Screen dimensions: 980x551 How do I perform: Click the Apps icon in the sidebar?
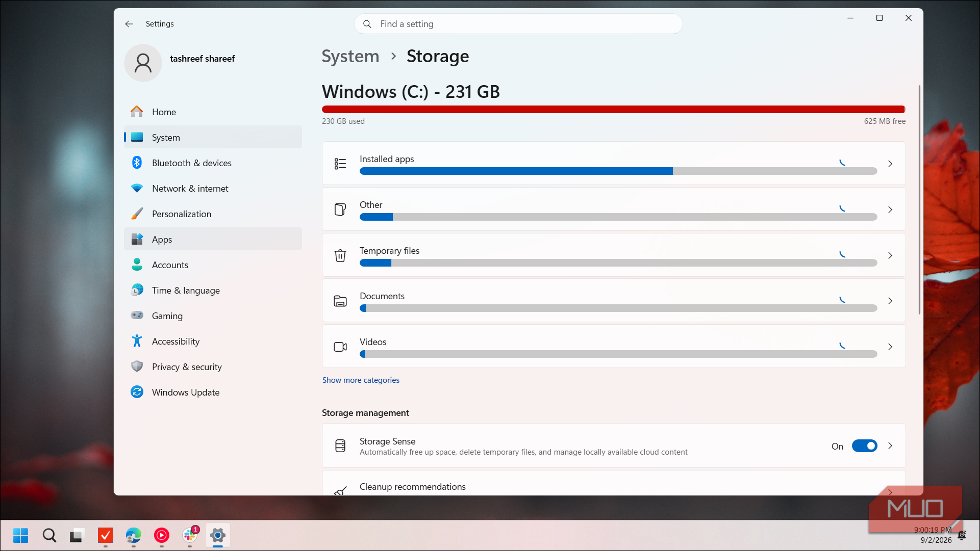point(137,239)
